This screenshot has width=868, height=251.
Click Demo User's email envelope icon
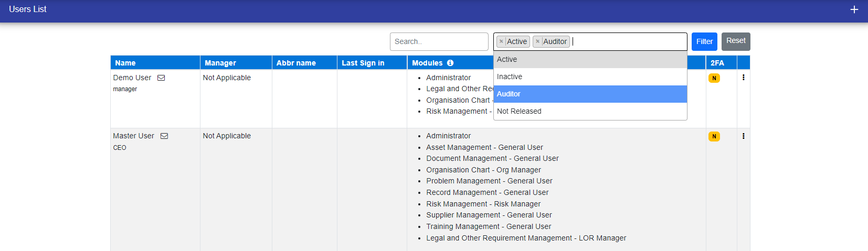point(161,78)
